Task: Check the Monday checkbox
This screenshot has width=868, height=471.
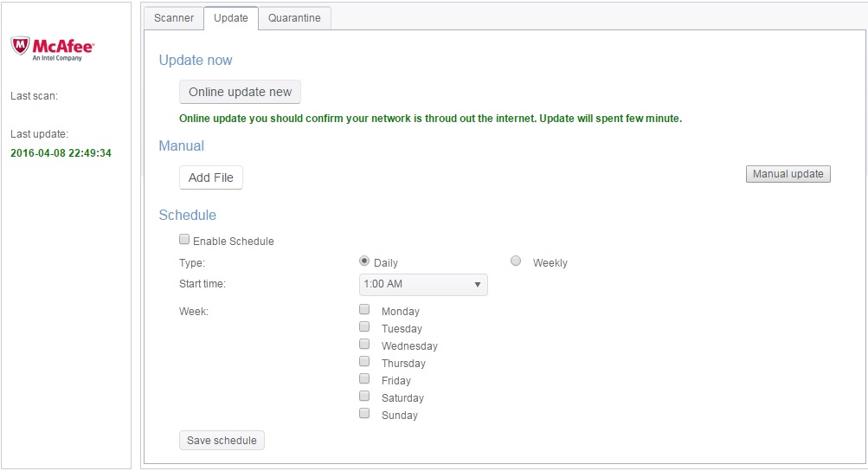Action: (364, 309)
